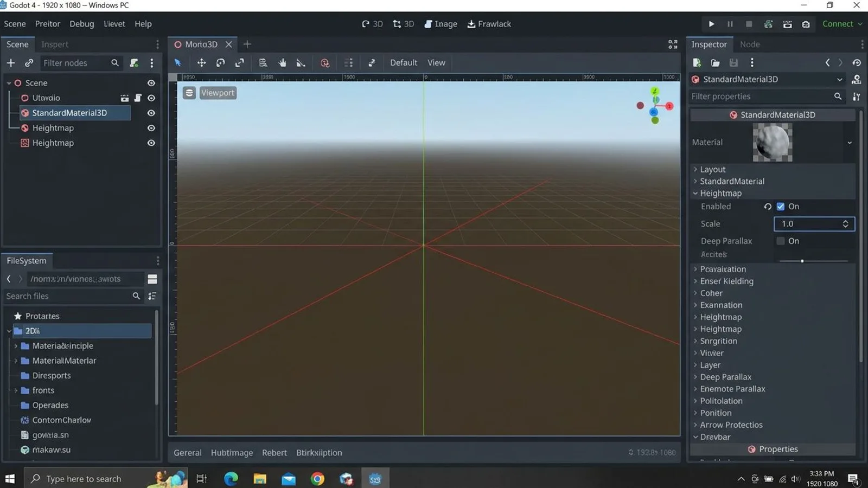Click the load resource folder icon in Inspector
868x488 pixels.
(715, 63)
